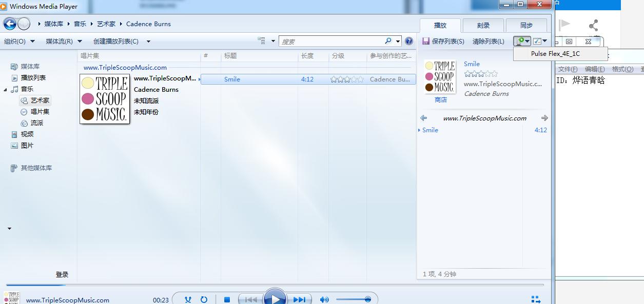Switch to the 刻录 tab
The width and height of the screenshot is (644, 304).
pyautogui.click(x=483, y=25)
